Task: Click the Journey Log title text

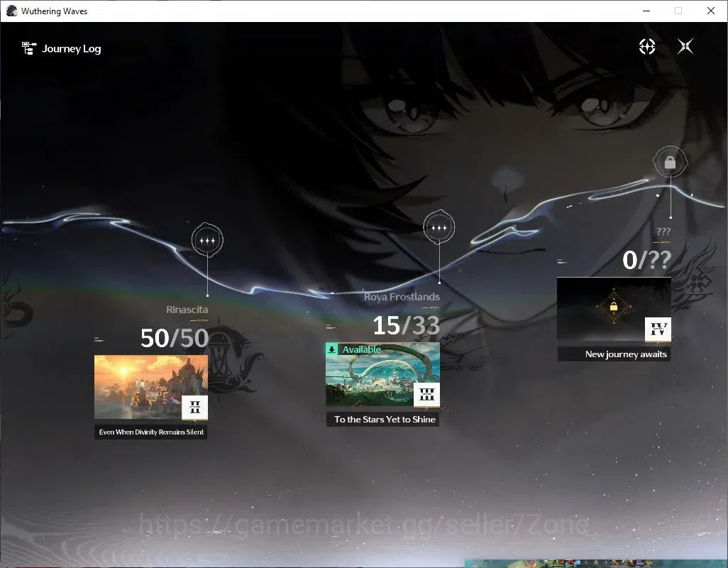Action: [x=71, y=49]
